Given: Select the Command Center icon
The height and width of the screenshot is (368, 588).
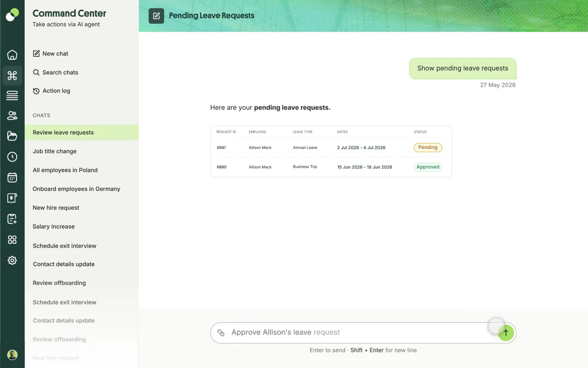Looking at the screenshot, I should pos(12,76).
